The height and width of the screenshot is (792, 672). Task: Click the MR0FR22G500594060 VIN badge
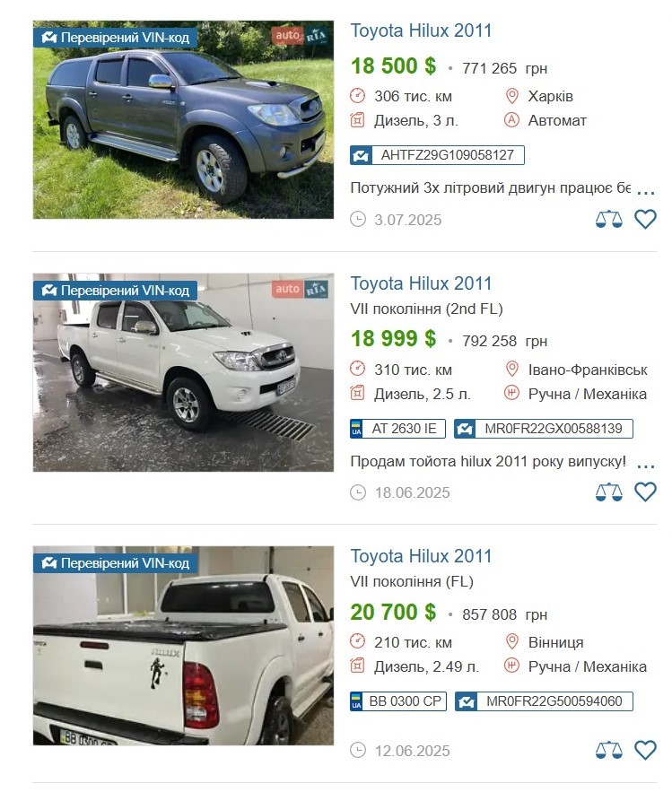tap(544, 701)
